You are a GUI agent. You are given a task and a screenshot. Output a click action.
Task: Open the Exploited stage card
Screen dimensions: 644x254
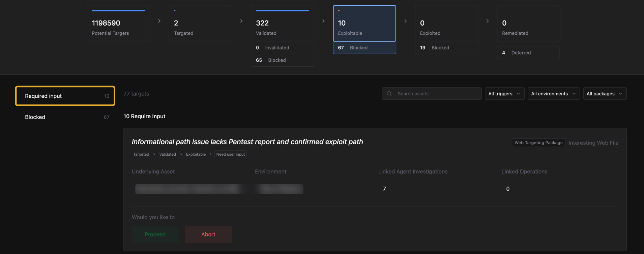[x=446, y=23]
